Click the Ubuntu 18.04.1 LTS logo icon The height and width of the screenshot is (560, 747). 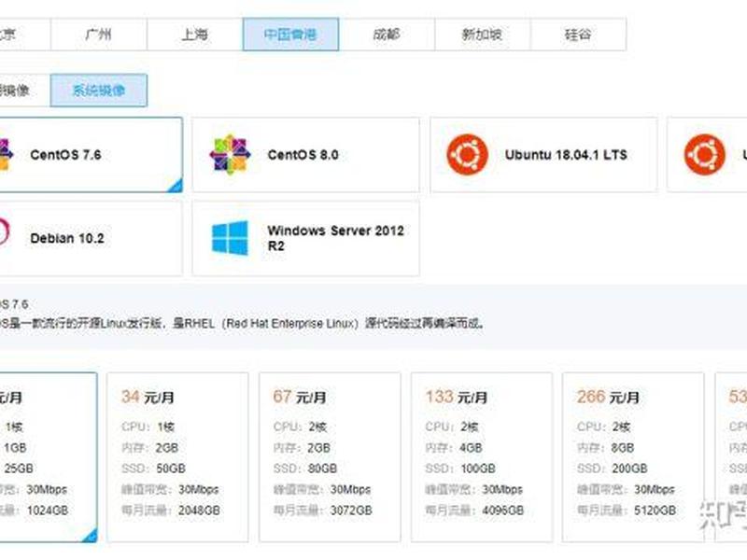[468, 154]
